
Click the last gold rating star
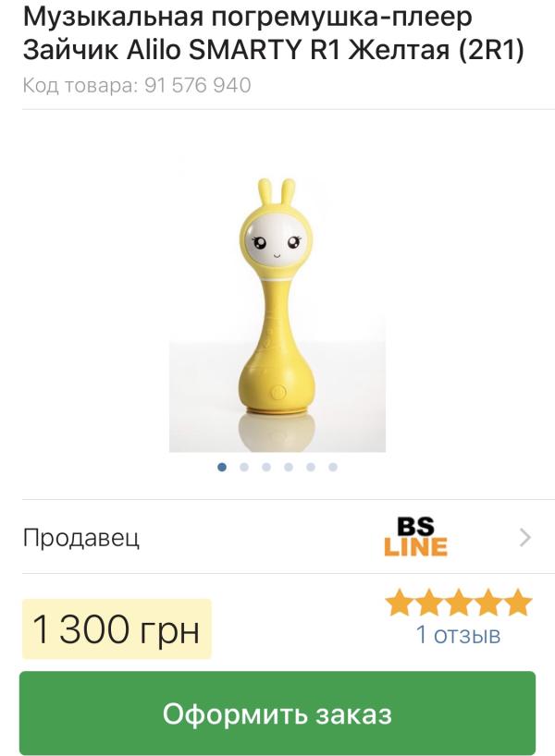click(x=517, y=603)
